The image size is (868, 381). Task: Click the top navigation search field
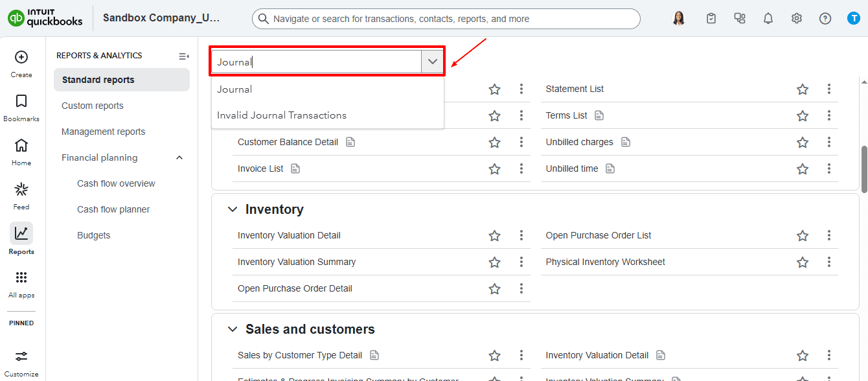446,19
